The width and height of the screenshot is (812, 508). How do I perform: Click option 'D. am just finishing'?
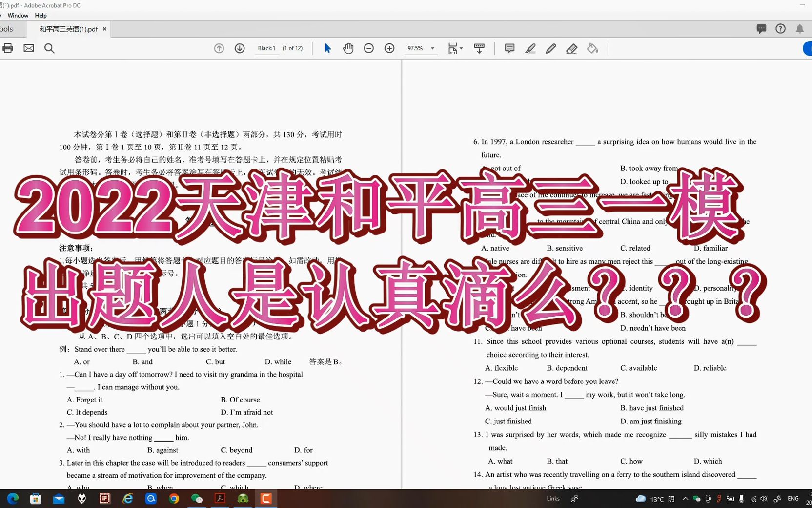pyautogui.click(x=651, y=421)
